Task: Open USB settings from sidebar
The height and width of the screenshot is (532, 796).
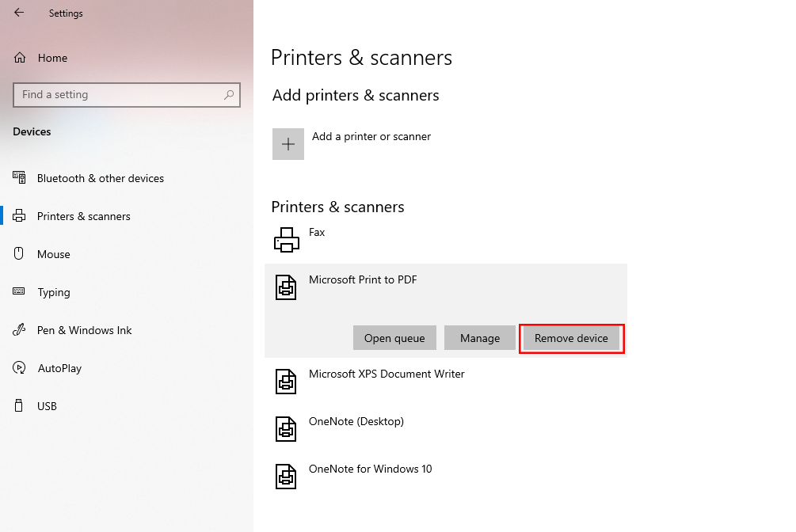Action: [x=47, y=406]
